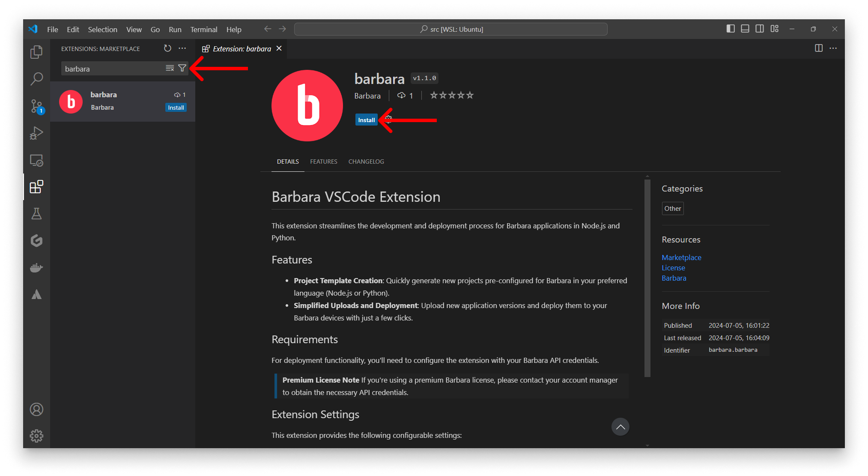Open the Docker view icon

(36, 268)
